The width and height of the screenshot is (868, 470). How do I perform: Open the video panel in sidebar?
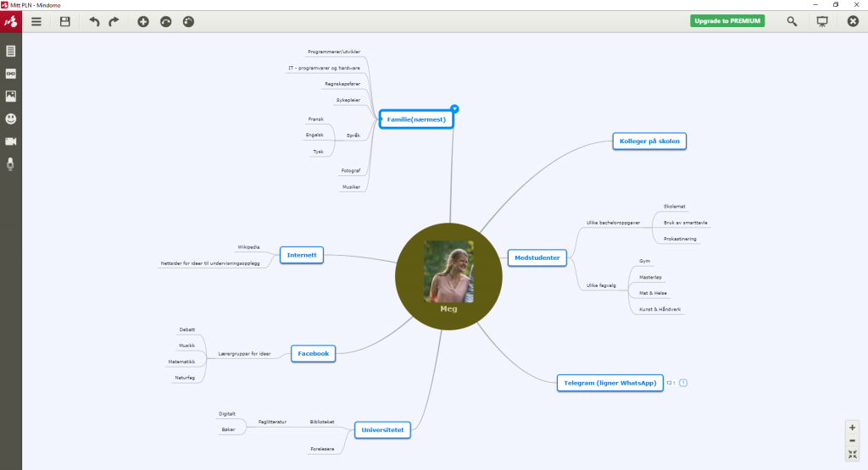coord(10,141)
